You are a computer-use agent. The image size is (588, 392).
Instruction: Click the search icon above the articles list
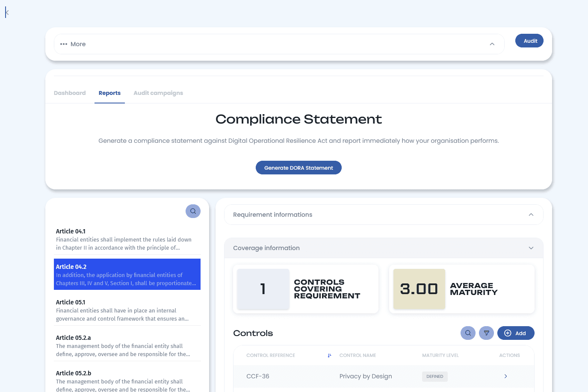click(193, 211)
